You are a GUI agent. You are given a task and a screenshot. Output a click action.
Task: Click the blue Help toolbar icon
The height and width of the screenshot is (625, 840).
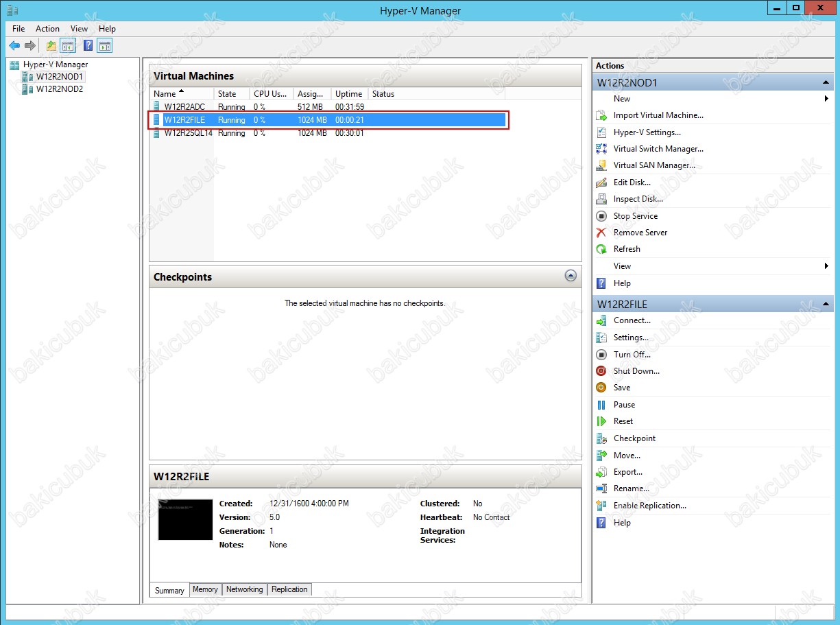click(88, 46)
